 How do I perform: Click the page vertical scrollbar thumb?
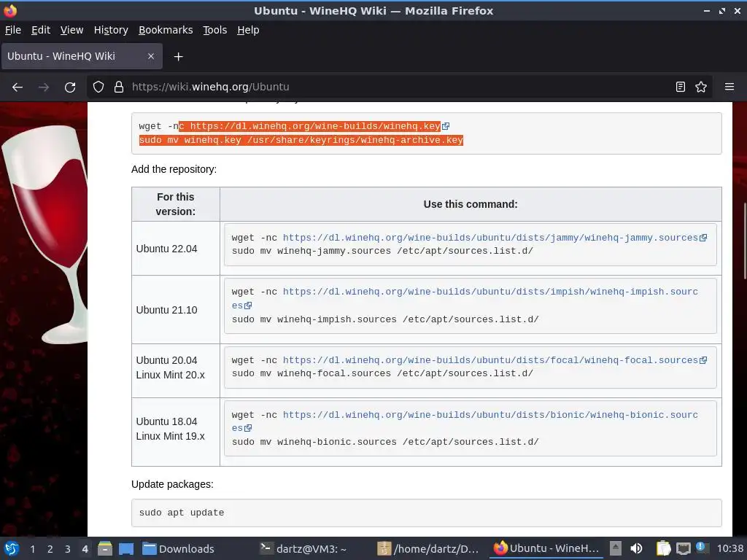click(x=745, y=241)
